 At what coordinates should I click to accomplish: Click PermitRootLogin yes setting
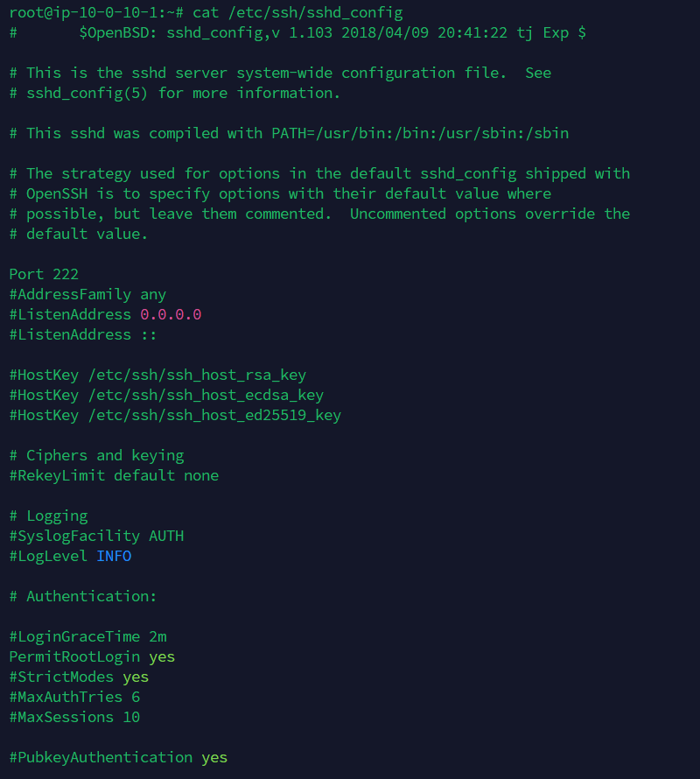tap(92, 656)
